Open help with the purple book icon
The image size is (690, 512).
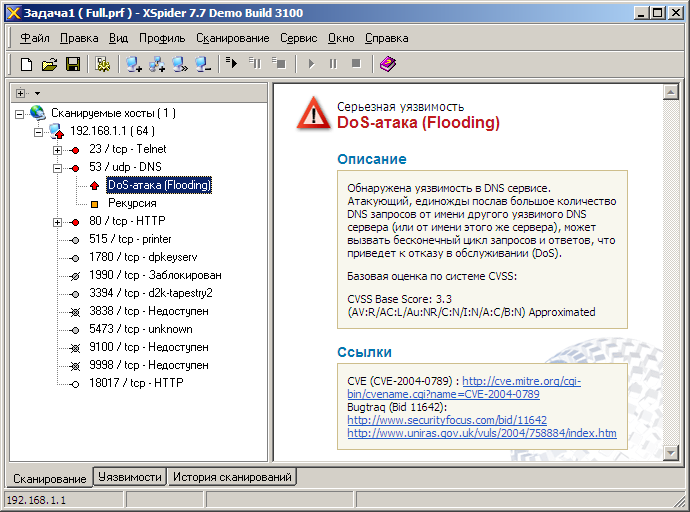[x=388, y=64]
